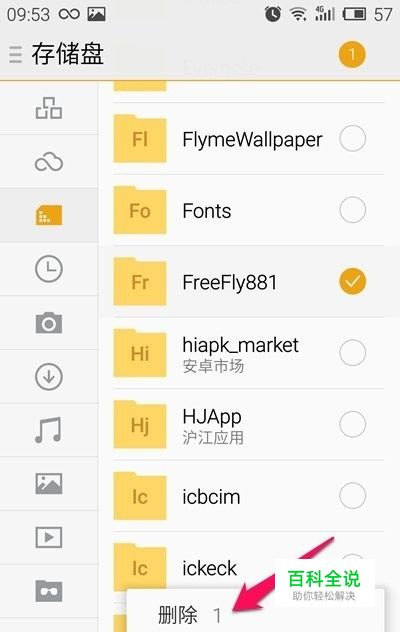400x632 pixels.
Task: Select the category blocks sidebar icon
Action: coord(49,108)
